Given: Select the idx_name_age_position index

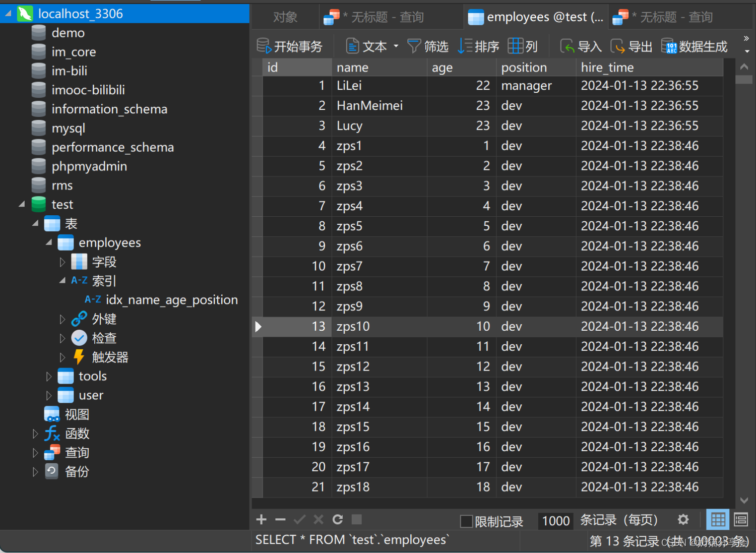Looking at the screenshot, I should click(x=171, y=300).
